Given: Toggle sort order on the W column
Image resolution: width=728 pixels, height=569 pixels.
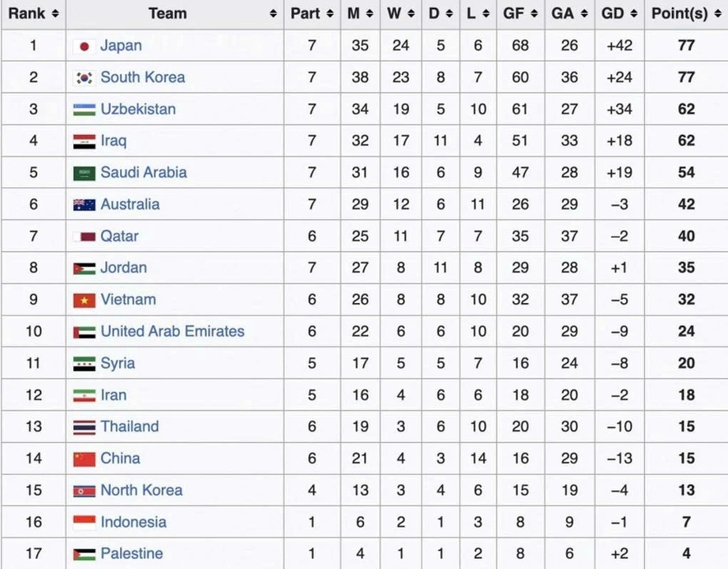Looking at the screenshot, I should pos(412,13).
